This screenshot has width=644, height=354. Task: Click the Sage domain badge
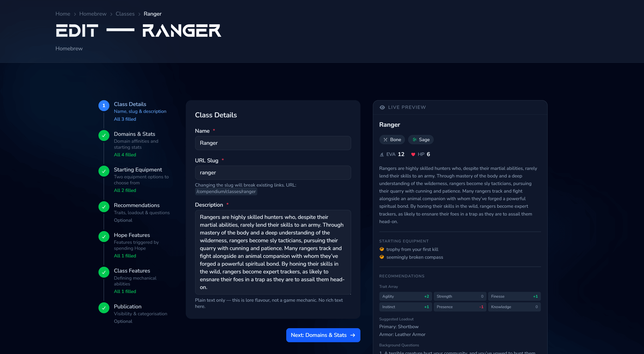point(421,140)
